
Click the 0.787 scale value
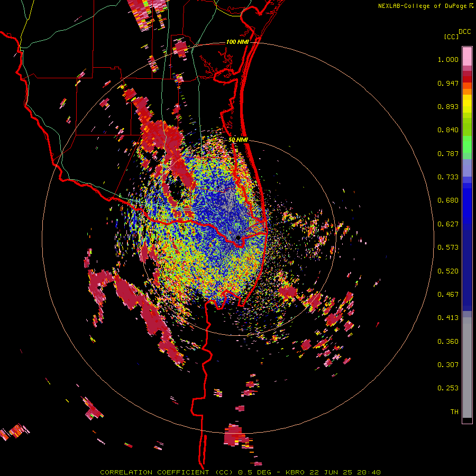[448, 153]
